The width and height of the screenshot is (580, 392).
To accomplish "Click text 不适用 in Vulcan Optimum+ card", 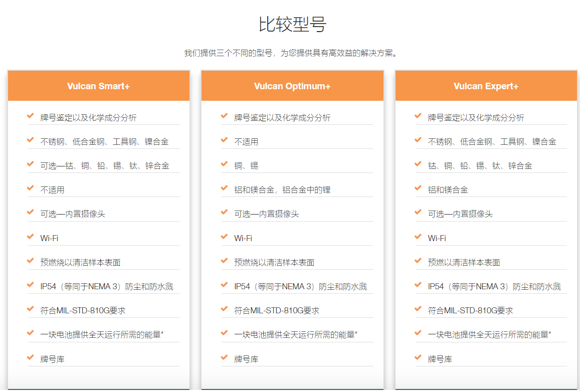I will (x=246, y=142).
